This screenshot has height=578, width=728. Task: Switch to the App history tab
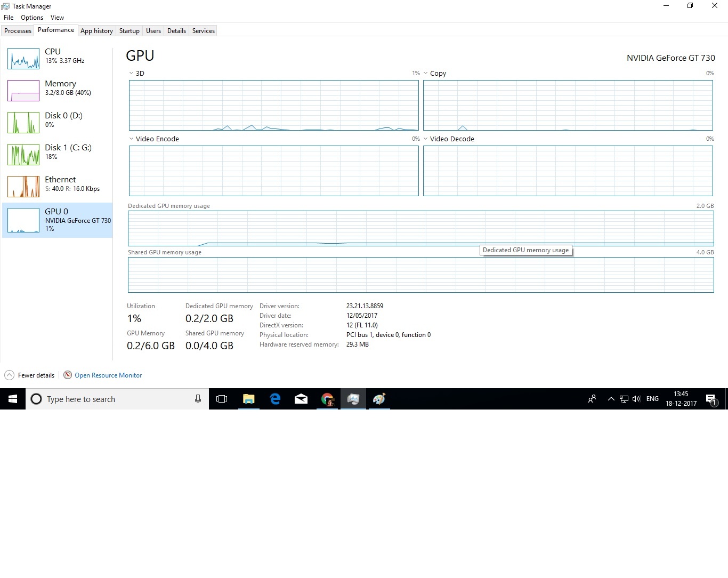click(96, 31)
